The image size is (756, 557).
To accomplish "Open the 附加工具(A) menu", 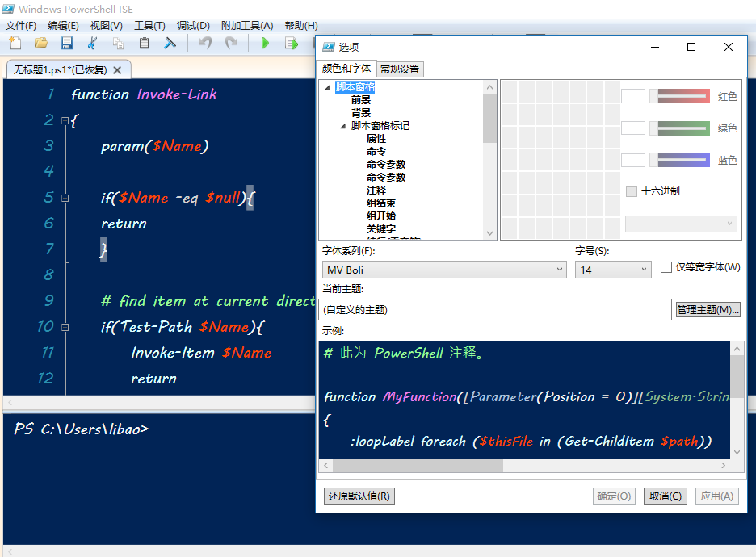I will [247, 26].
